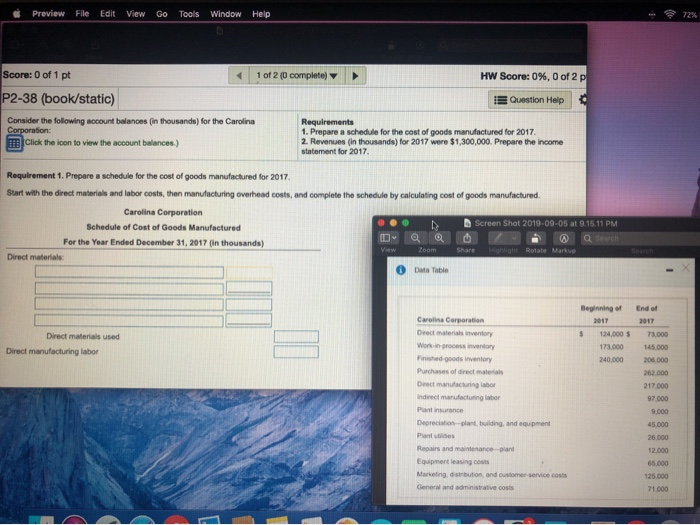The image size is (700, 525).
Task: Select fourth direct materials description field
Action: click(x=129, y=321)
